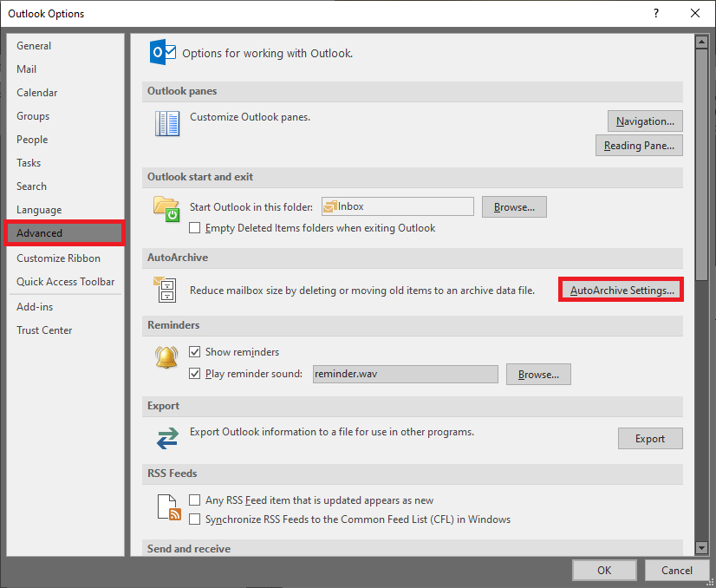Screen dimensions: 716x588
Task: Open the Groups options category
Action: pyautogui.click(x=65, y=116)
